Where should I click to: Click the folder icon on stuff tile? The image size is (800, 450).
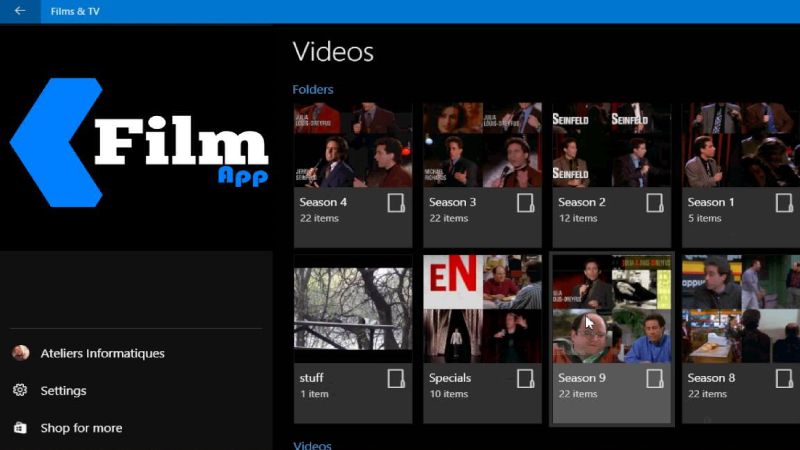pos(396,379)
